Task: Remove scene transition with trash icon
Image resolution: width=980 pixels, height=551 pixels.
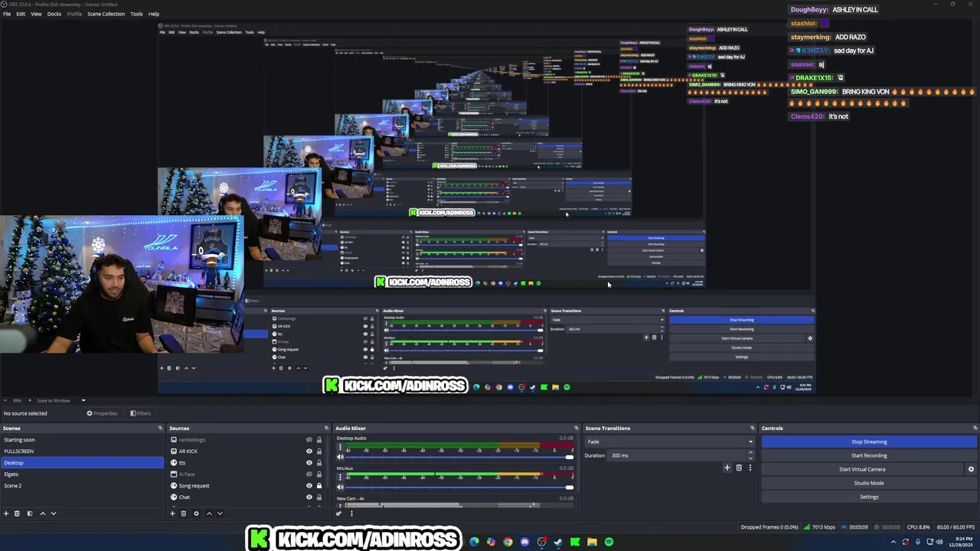Action: pos(739,468)
